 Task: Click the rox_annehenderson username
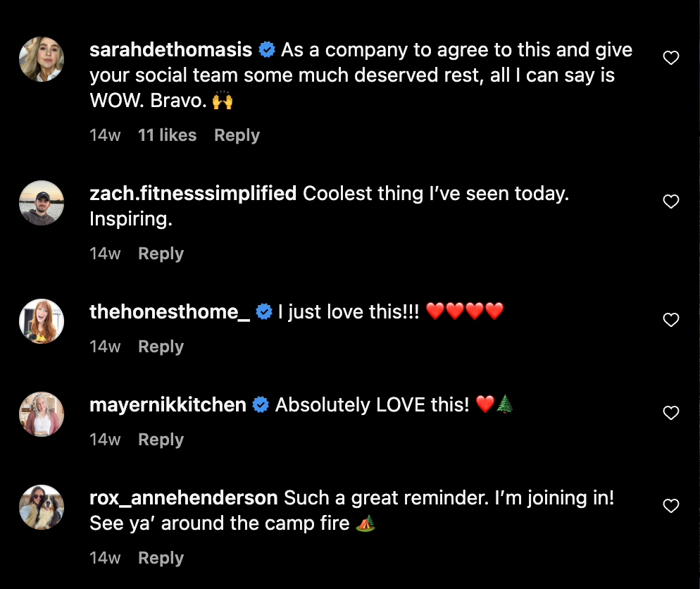coord(184,498)
